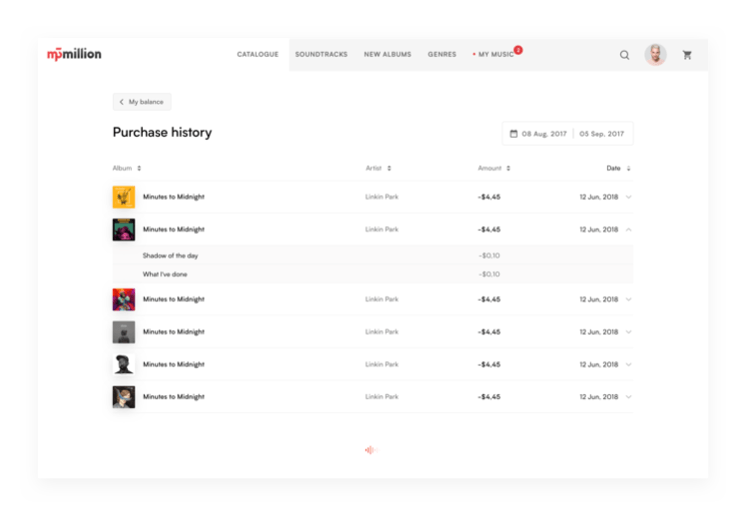Image resolution: width=746 pixels, height=516 pixels.
Task: Expand the last purchase row chevron
Action: [x=629, y=397]
